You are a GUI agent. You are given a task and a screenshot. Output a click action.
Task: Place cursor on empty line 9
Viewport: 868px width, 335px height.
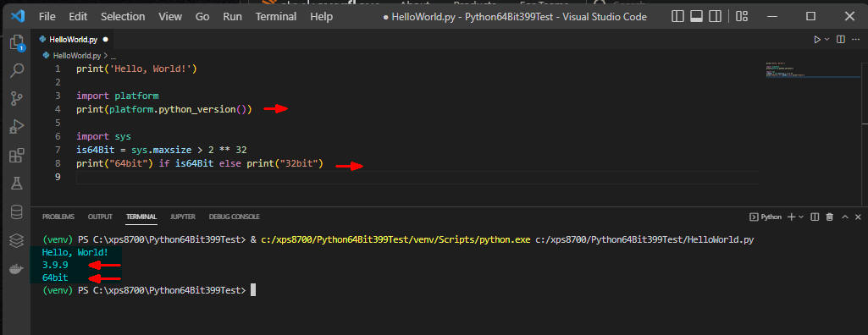click(x=417, y=177)
